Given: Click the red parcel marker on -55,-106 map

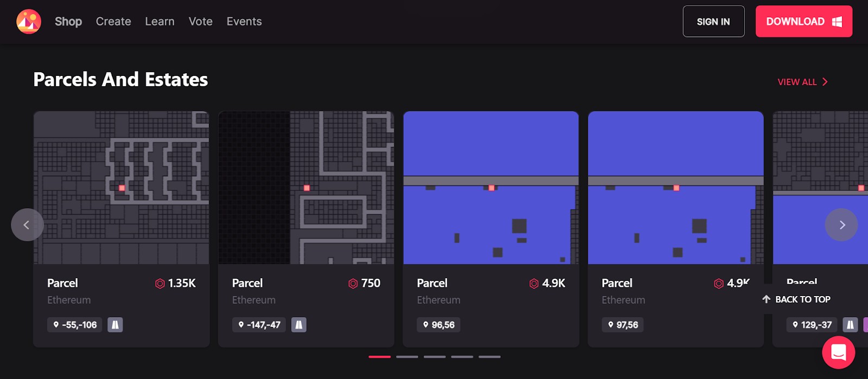Looking at the screenshot, I should pyautogui.click(x=122, y=188).
